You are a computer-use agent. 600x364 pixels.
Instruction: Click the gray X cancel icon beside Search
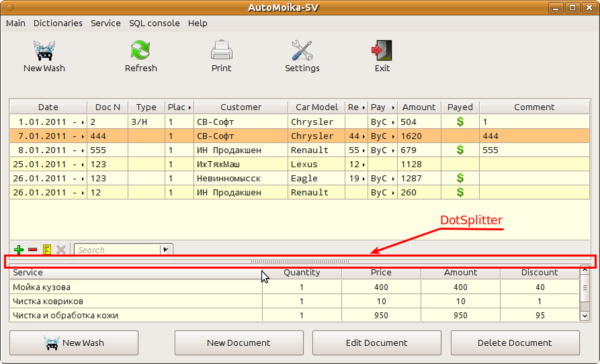point(61,250)
